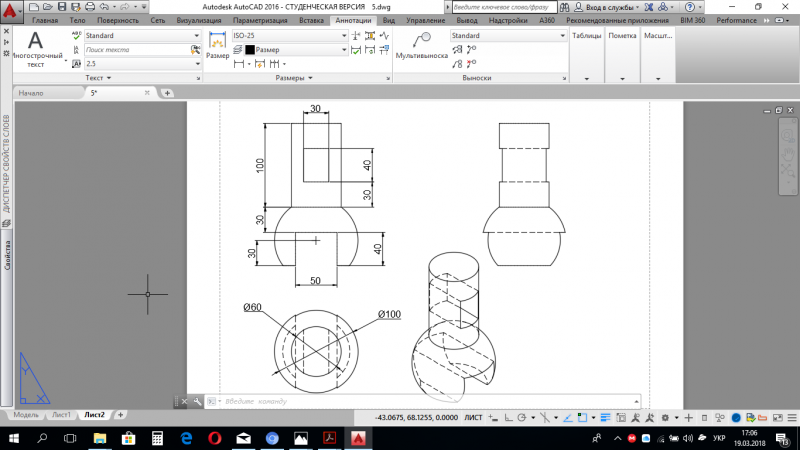This screenshot has height=450, width=800.
Task: Switch to the Лист1 layout tab
Action: click(61, 415)
